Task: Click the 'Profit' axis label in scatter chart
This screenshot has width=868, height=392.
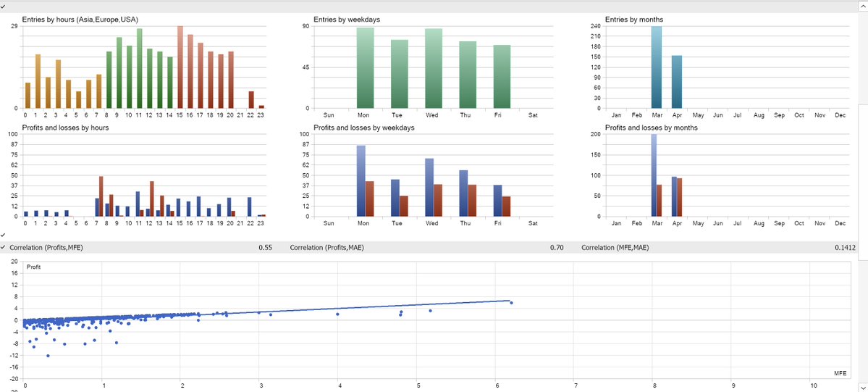Action: (34, 267)
